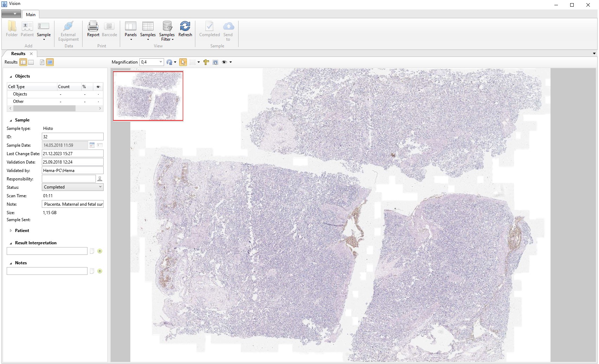Add new Result Interpretation with plus icon

point(100,251)
